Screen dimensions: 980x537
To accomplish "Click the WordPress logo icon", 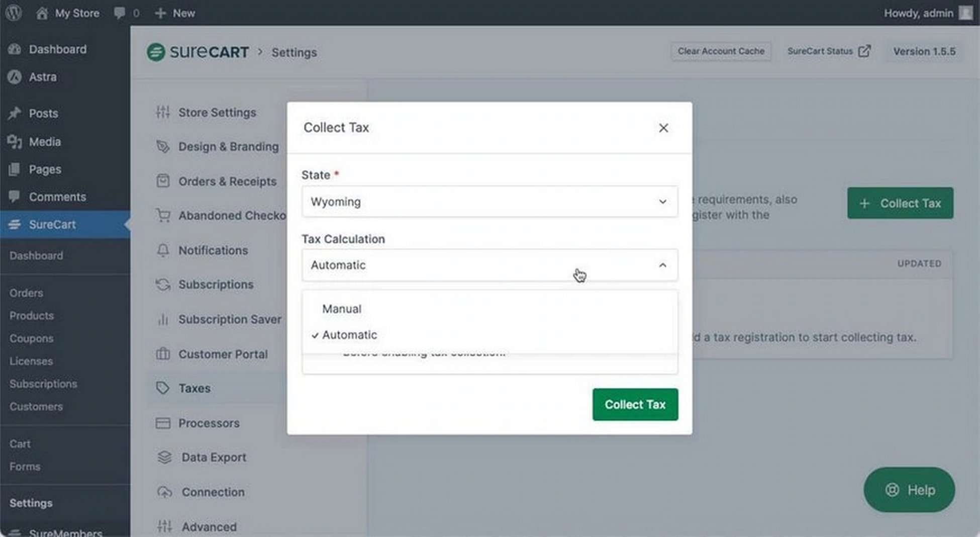I will coord(14,13).
